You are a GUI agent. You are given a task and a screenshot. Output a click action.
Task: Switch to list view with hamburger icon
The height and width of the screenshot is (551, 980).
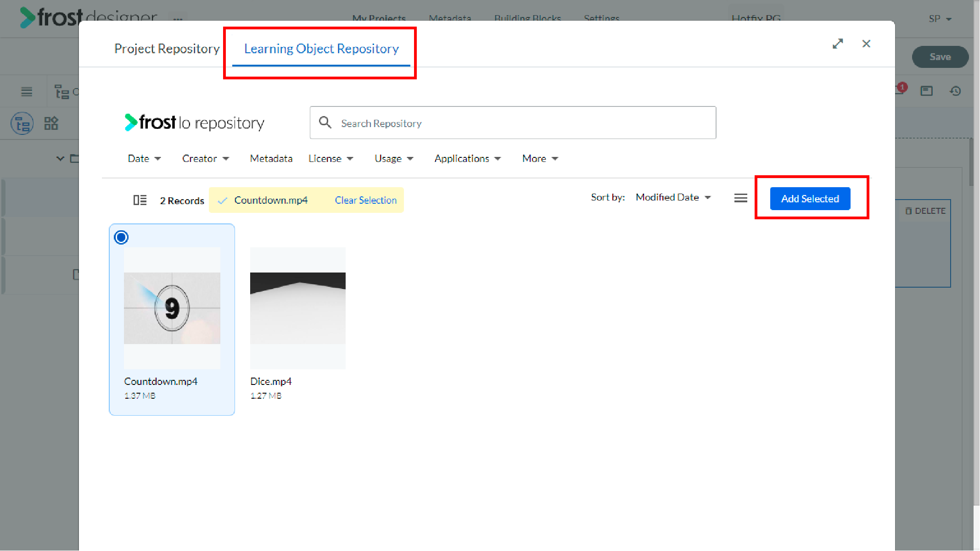click(x=740, y=198)
